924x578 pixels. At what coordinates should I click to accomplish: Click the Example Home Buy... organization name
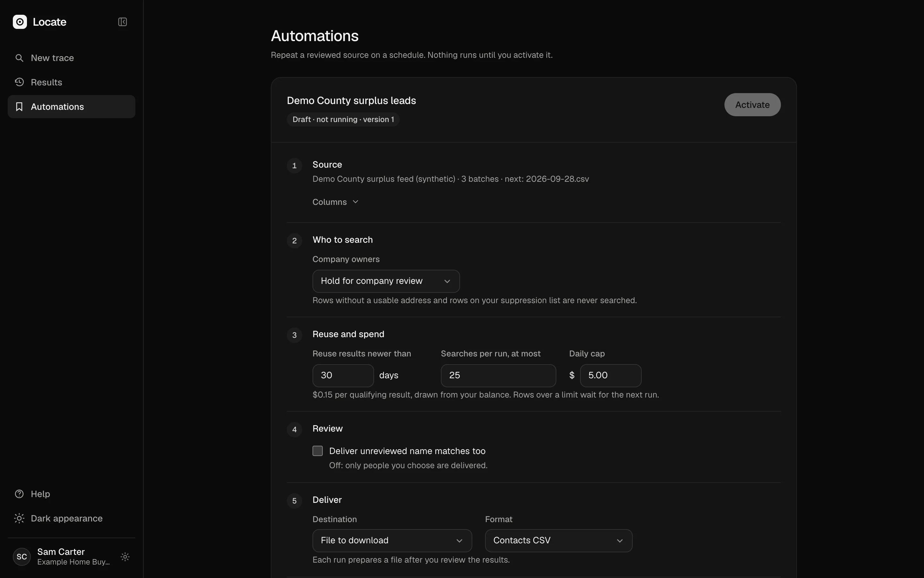(x=73, y=562)
